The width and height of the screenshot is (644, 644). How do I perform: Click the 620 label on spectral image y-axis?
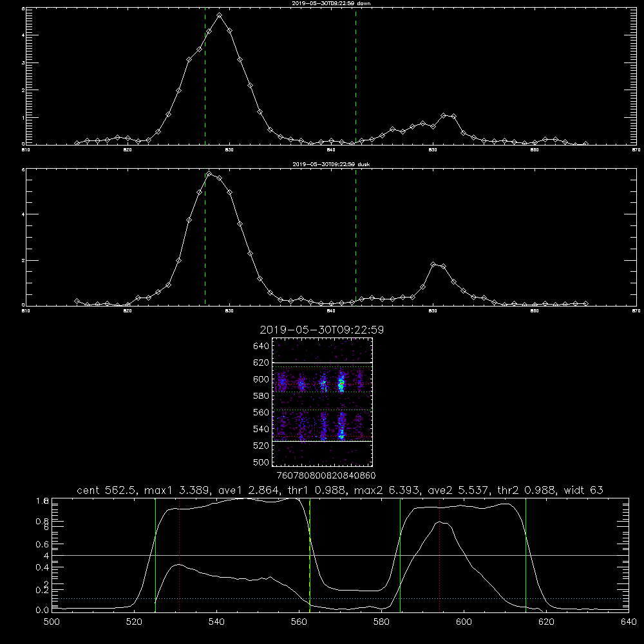[x=261, y=363]
